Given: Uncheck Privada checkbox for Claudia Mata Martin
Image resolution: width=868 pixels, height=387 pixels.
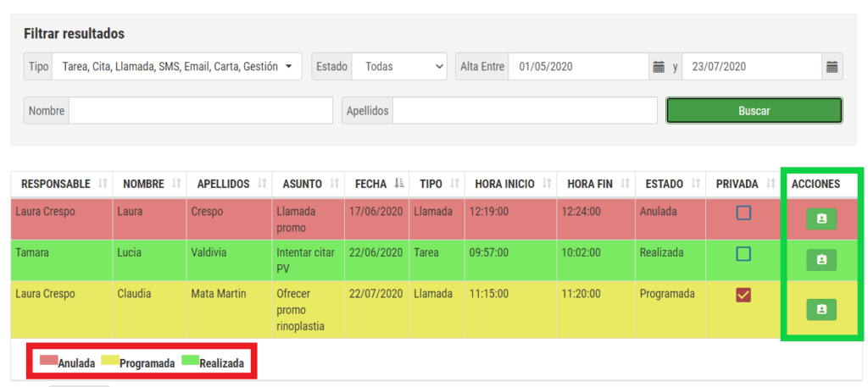Looking at the screenshot, I should tap(743, 295).
